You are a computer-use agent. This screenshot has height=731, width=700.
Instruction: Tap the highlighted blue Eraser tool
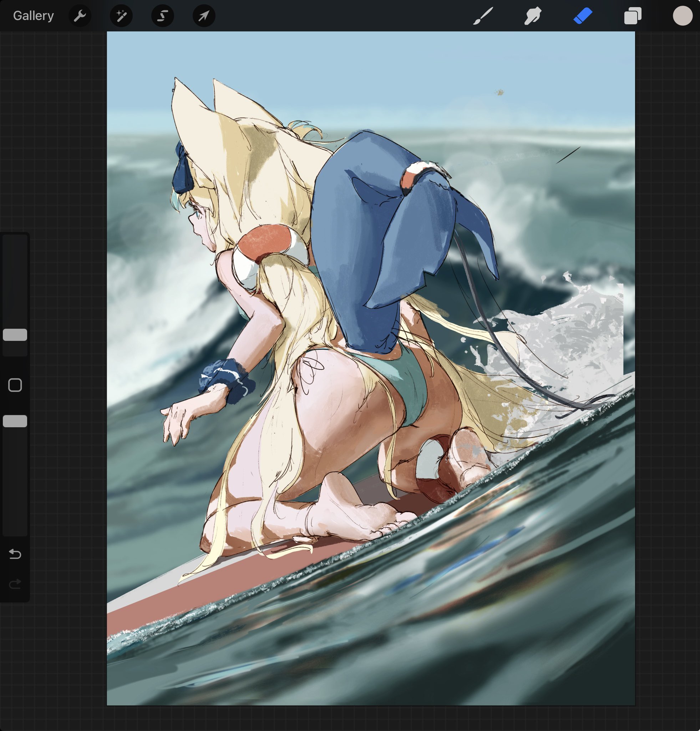(583, 16)
